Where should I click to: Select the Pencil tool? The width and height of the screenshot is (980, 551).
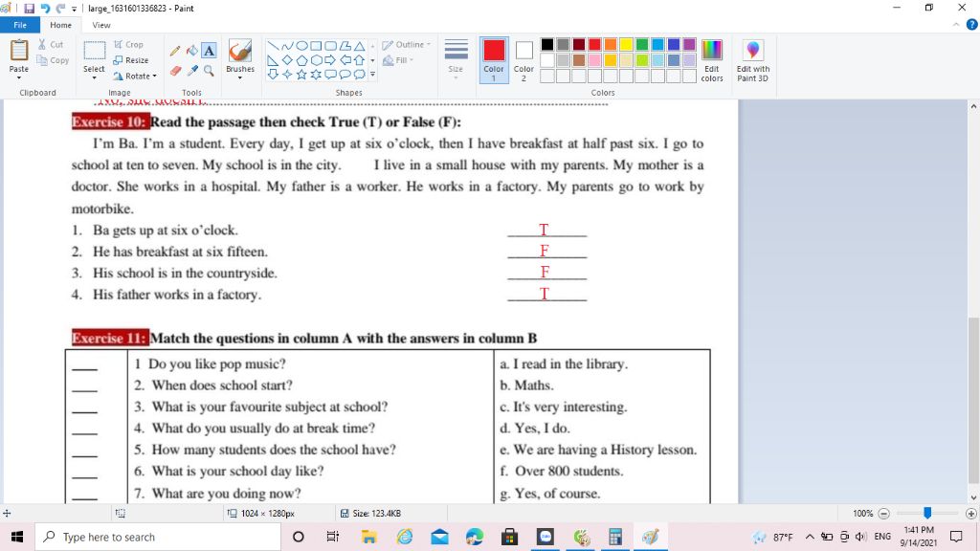[175, 51]
